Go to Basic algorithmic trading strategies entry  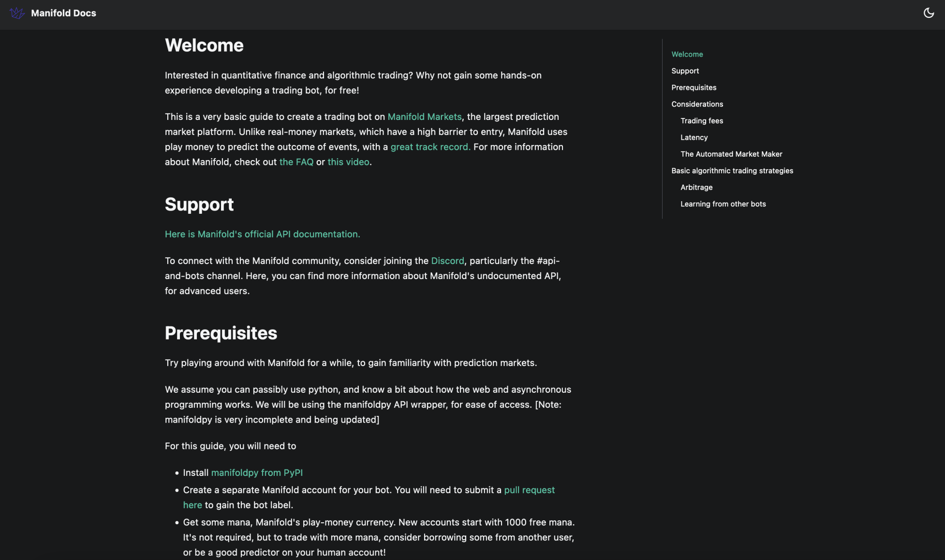tap(732, 171)
